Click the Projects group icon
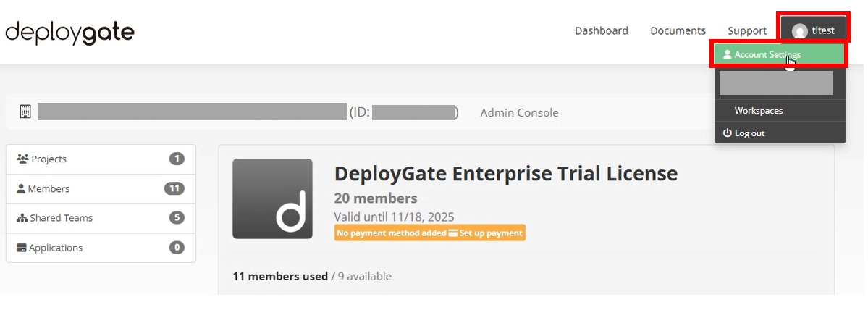Screen dimensions: 868x310 pos(22,159)
